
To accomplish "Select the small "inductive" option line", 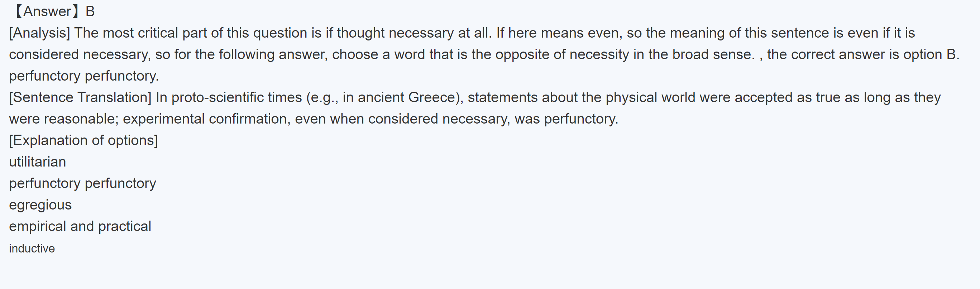I will pyautogui.click(x=32, y=248).
